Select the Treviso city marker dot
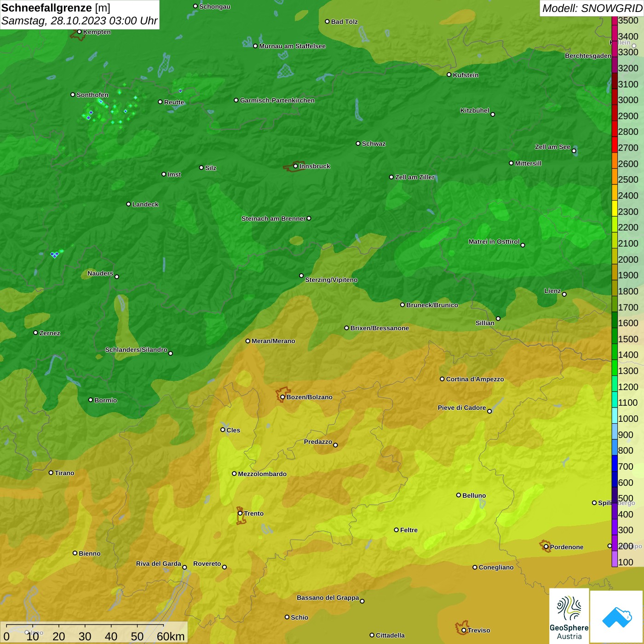This screenshot has height=644, width=644. point(464,630)
